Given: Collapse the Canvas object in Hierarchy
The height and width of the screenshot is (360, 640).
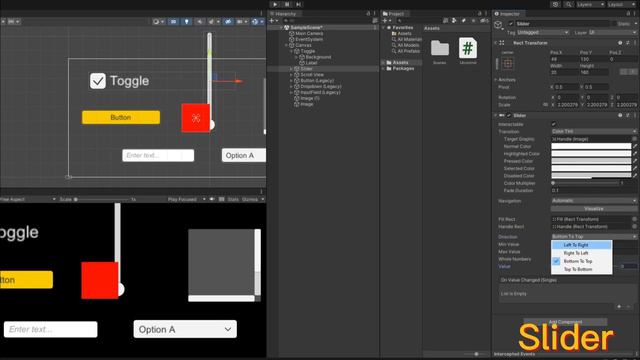Looking at the screenshot, I should click(x=287, y=45).
